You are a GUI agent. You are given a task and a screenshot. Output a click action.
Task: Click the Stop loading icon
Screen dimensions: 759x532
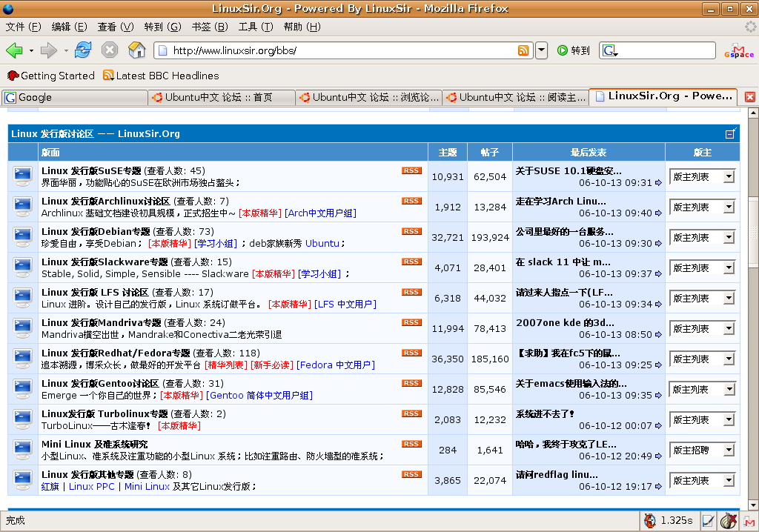(110, 50)
